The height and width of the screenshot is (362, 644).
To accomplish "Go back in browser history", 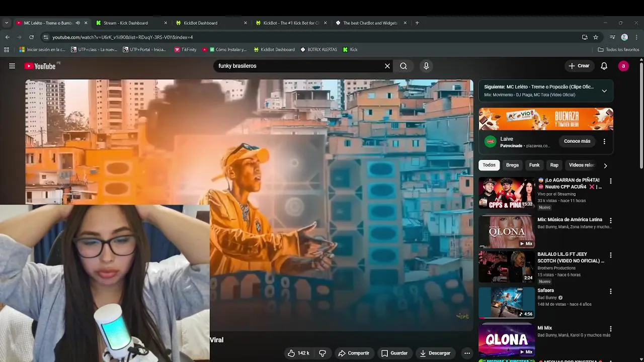I will click(x=7, y=37).
